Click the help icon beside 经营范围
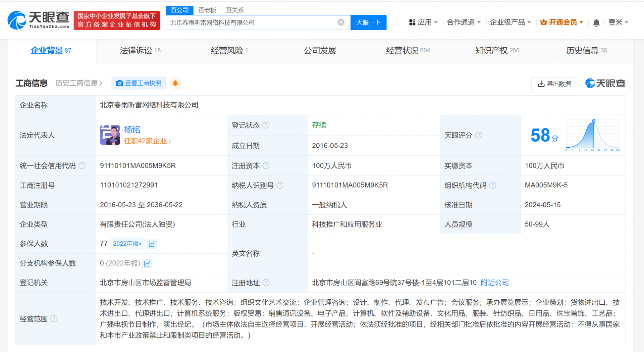Screen dimensions: 644x352 point(54,319)
